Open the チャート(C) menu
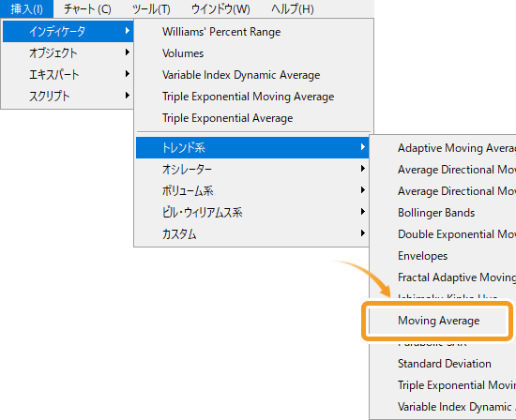 click(87, 8)
